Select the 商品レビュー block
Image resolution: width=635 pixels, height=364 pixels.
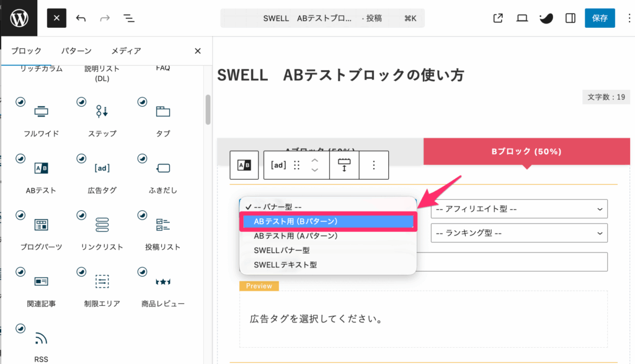point(162,285)
